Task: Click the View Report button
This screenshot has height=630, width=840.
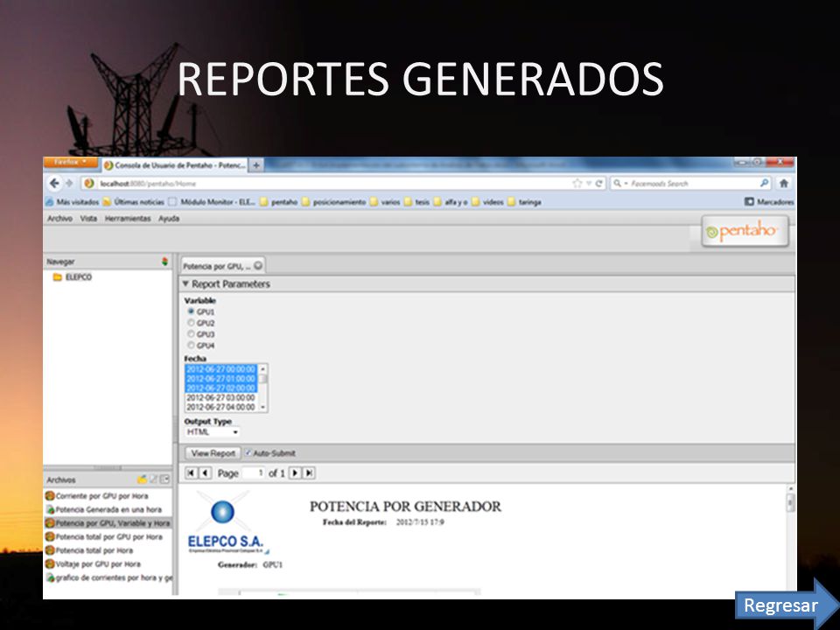Action: [x=213, y=453]
